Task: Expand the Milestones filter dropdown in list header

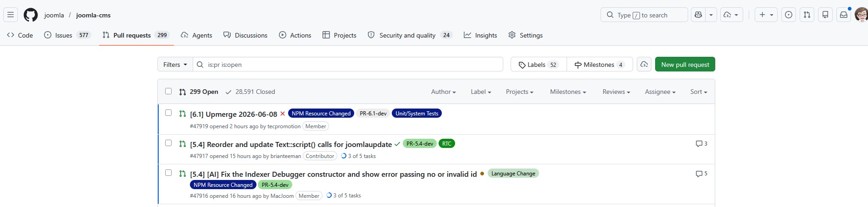Action: click(568, 92)
